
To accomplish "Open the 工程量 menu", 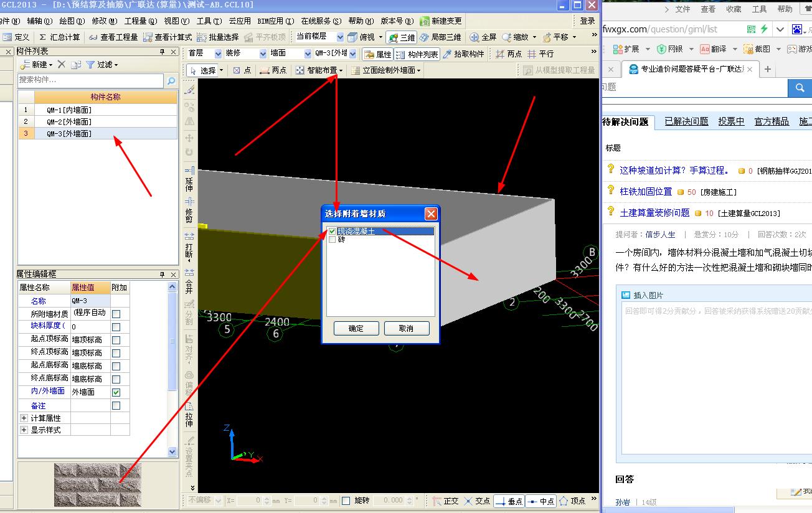I will [139, 21].
